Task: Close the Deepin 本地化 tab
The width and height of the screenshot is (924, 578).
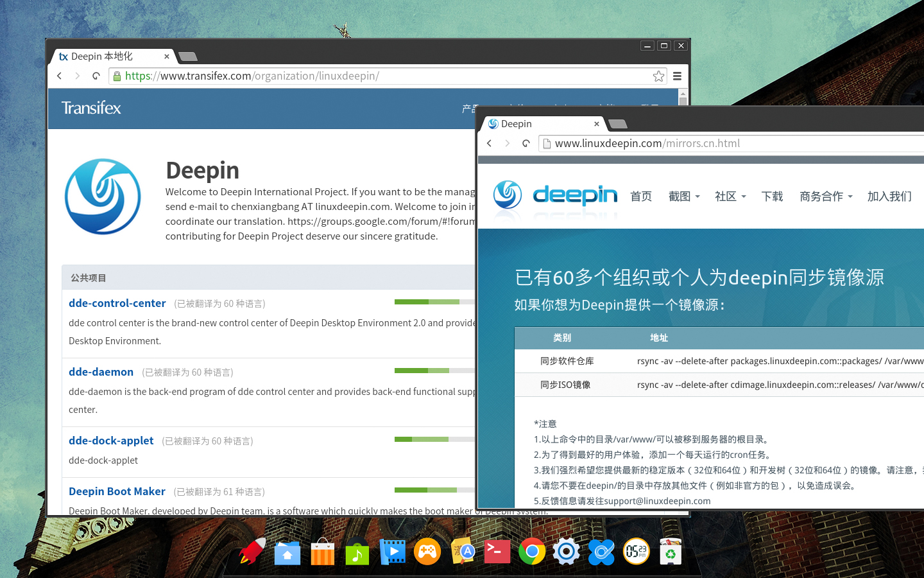Action: pyautogui.click(x=167, y=57)
